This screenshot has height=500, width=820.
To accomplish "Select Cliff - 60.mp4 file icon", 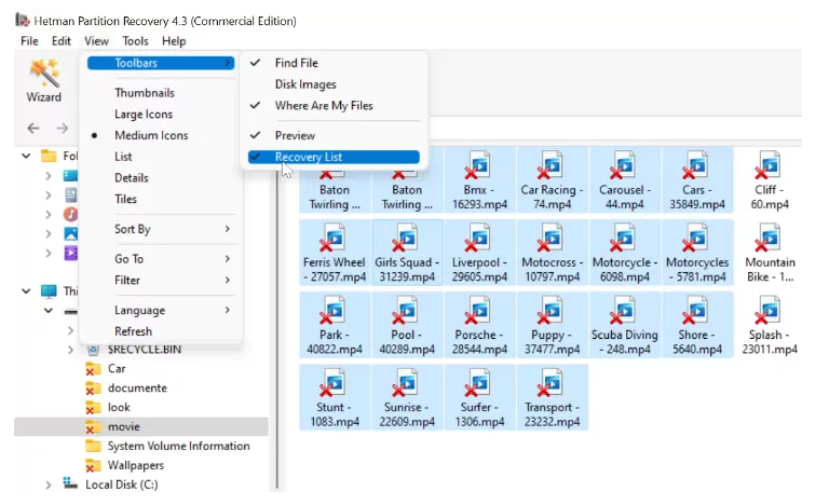I will [x=769, y=180].
